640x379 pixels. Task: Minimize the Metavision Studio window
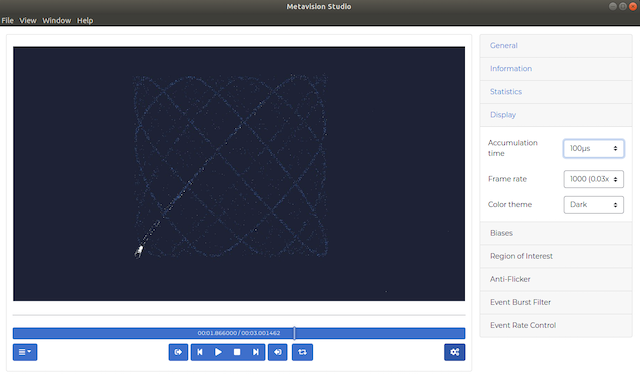(613, 6)
